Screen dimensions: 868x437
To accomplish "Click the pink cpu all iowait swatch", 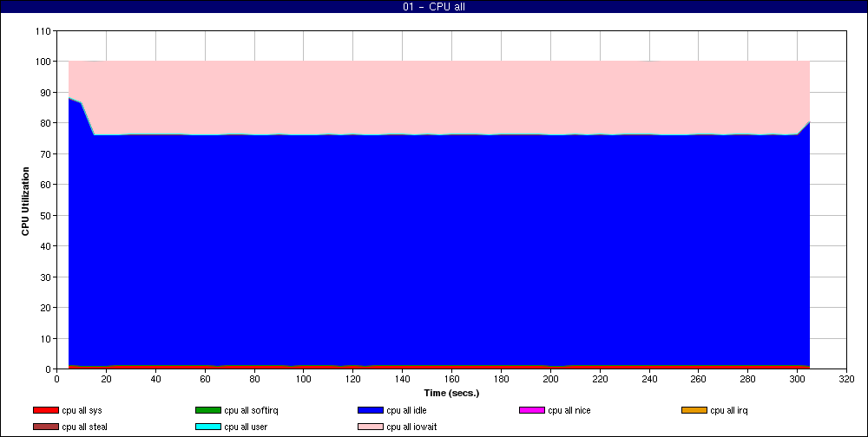I will click(x=371, y=427).
